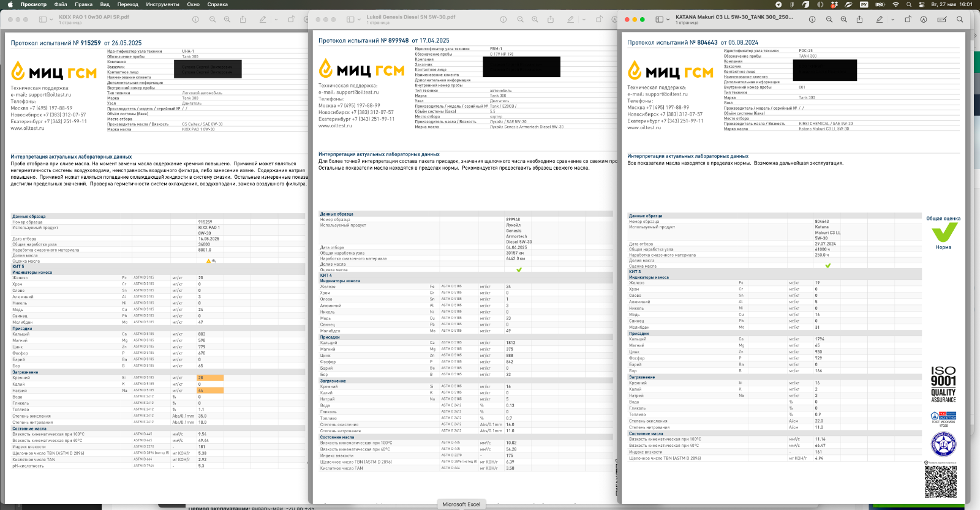
Task: Open the Правка menu
Action: coord(84,4)
